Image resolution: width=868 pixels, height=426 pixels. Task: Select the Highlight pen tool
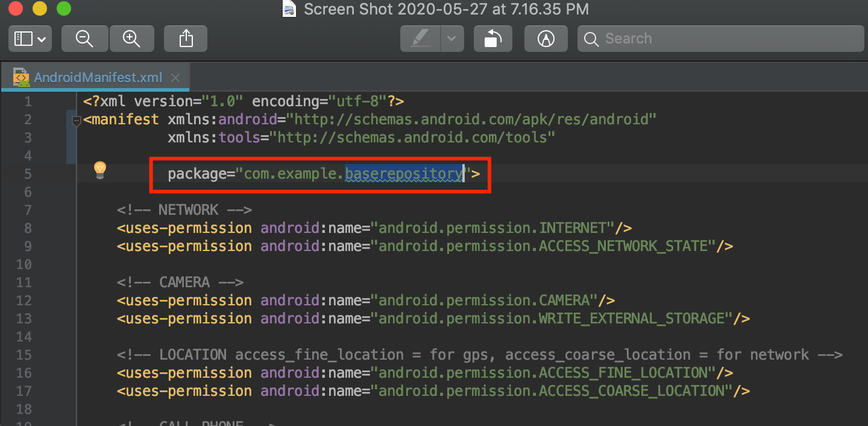[421, 39]
